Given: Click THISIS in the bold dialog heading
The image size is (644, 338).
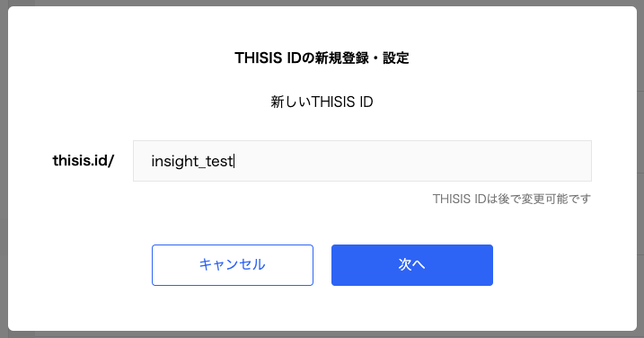Looking at the screenshot, I should 259,58.
